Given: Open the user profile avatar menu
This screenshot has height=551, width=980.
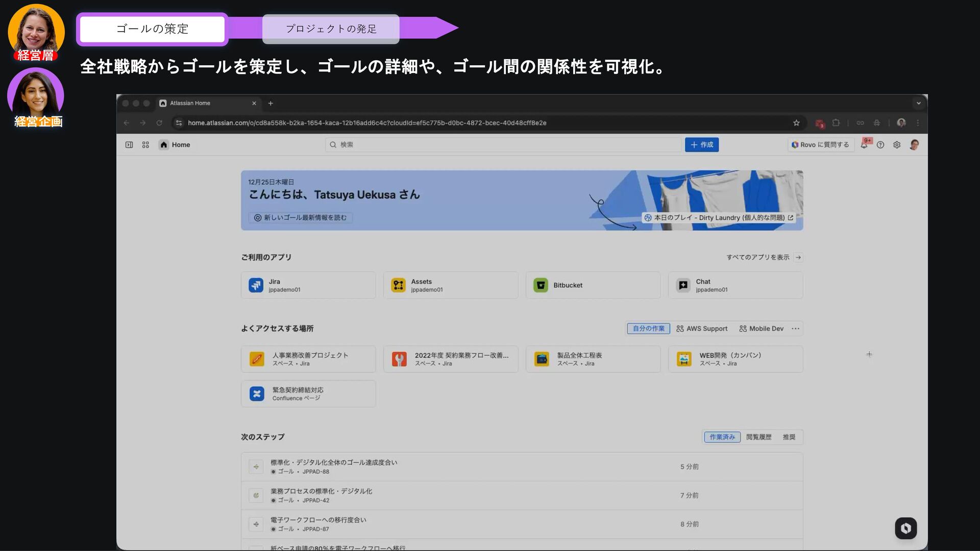Looking at the screenshot, I should tap(914, 145).
